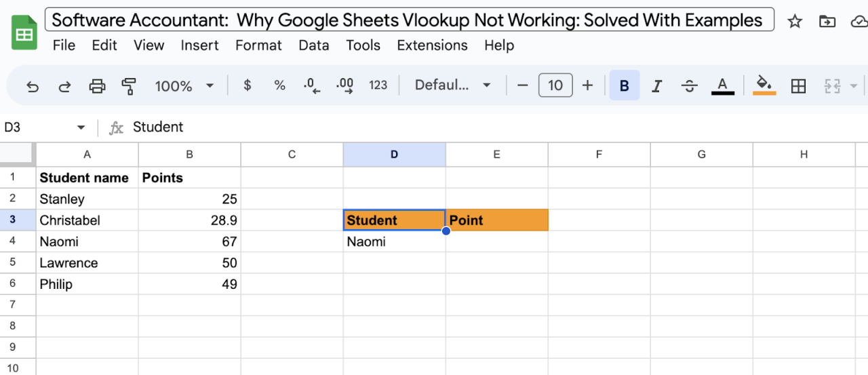Open the Extensions menu

(432, 45)
